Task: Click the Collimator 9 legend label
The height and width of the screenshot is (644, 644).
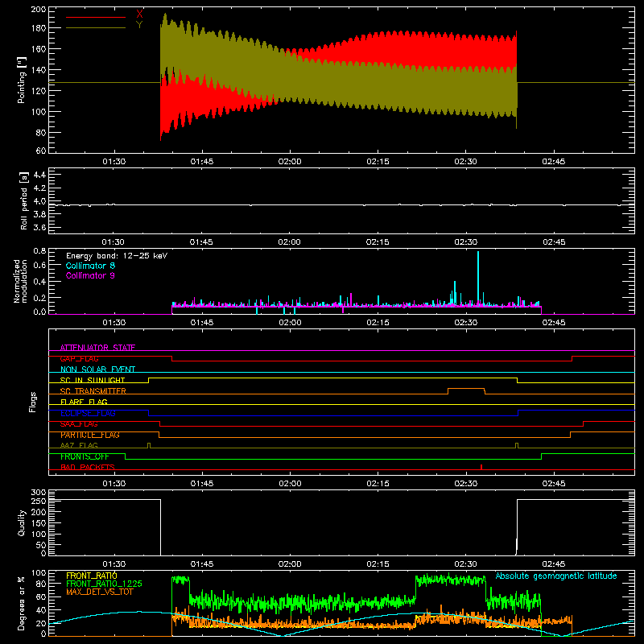Action: [x=90, y=275]
